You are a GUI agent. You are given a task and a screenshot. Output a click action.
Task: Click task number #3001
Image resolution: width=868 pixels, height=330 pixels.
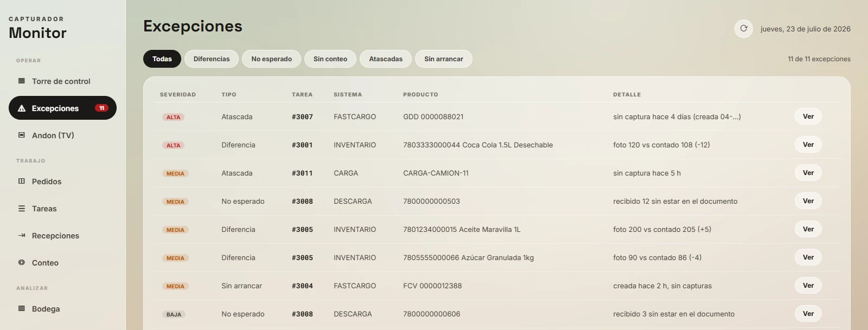point(302,145)
